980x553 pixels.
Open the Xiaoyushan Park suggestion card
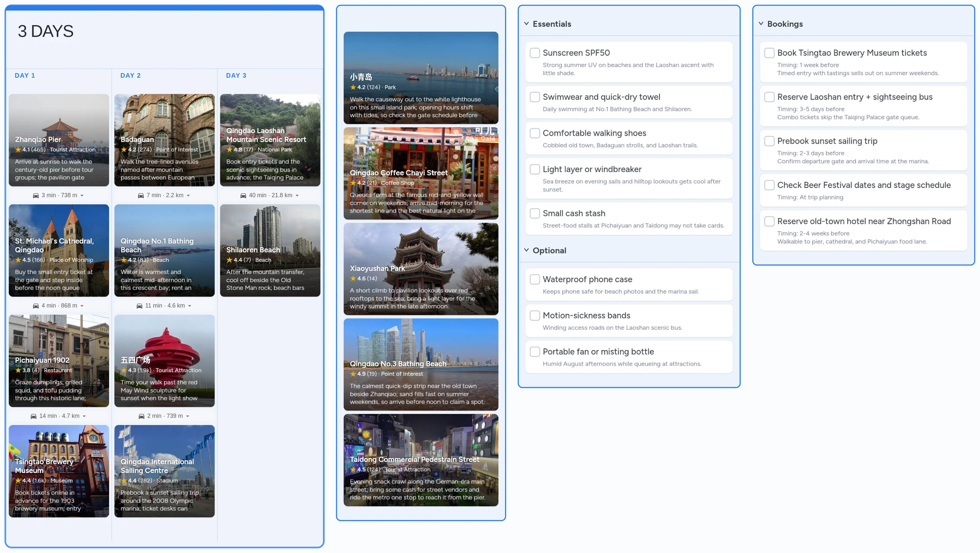pos(421,269)
